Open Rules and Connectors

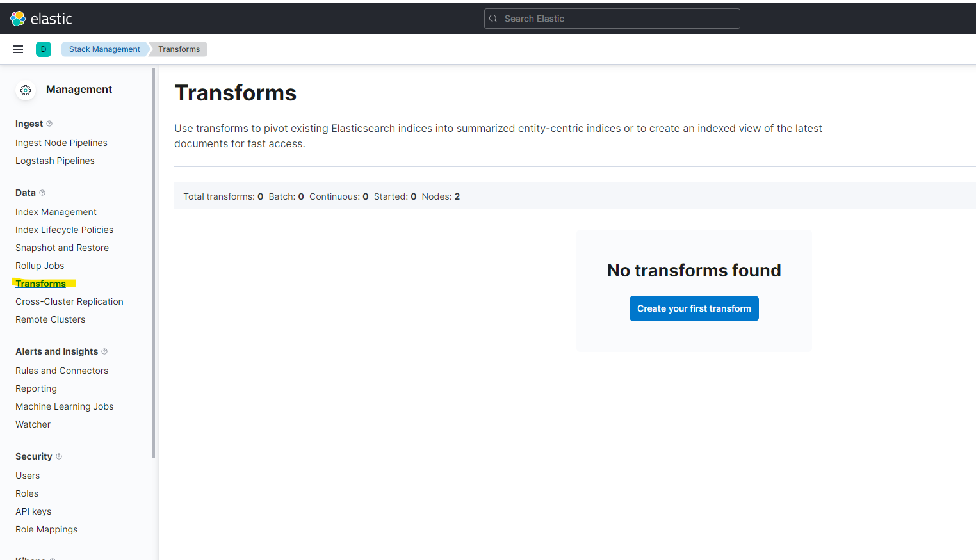(x=61, y=371)
